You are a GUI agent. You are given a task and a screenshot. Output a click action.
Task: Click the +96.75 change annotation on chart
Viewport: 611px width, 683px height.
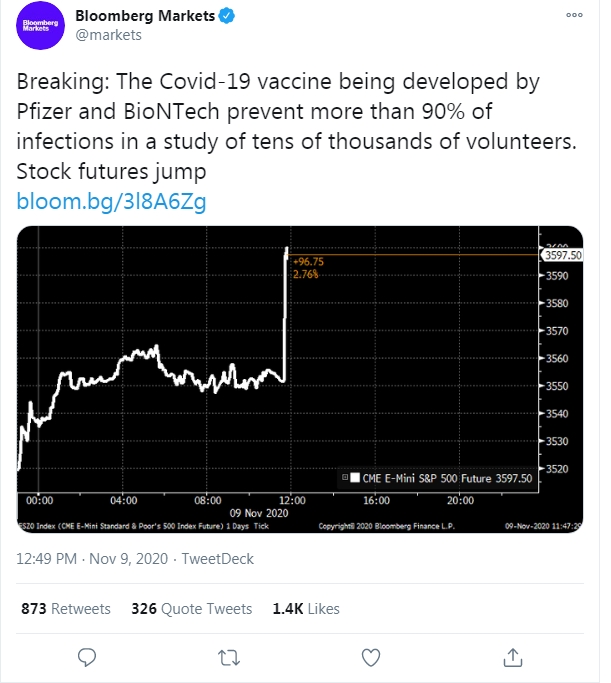[308, 262]
